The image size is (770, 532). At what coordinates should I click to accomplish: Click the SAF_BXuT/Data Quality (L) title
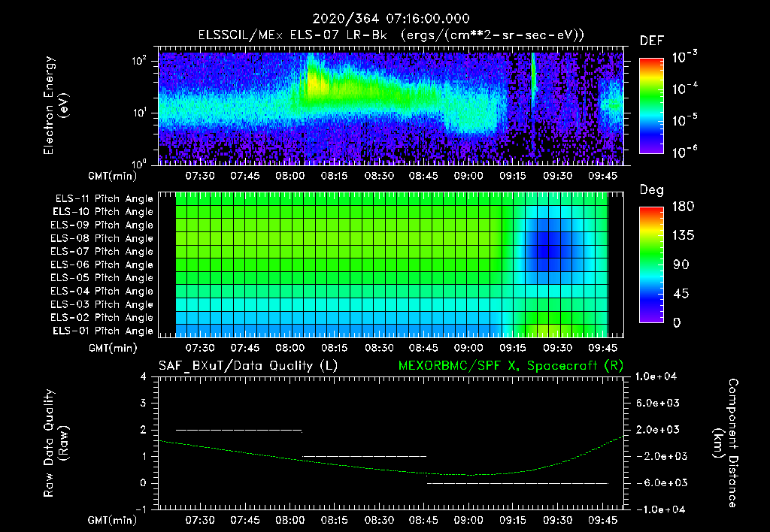[x=248, y=366]
